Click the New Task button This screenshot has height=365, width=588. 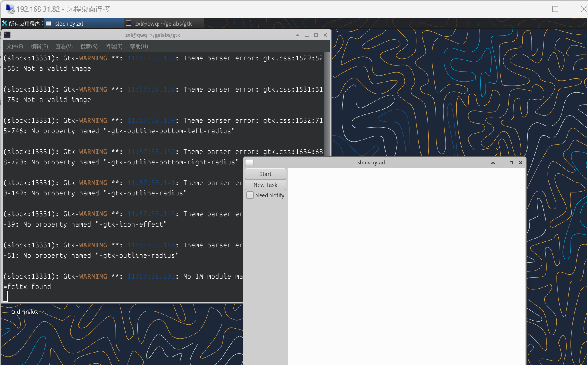click(265, 185)
